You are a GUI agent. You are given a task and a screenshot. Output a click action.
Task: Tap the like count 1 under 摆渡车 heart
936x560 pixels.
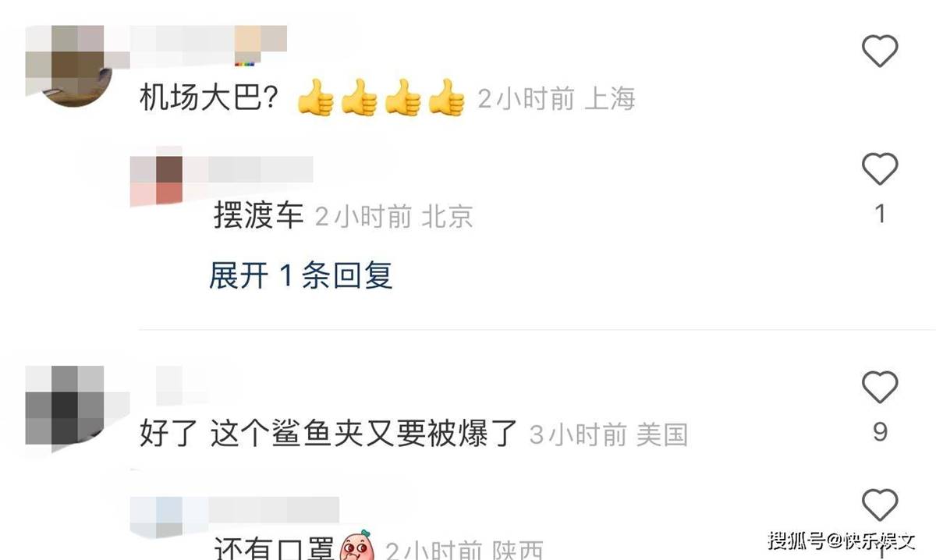click(x=880, y=214)
